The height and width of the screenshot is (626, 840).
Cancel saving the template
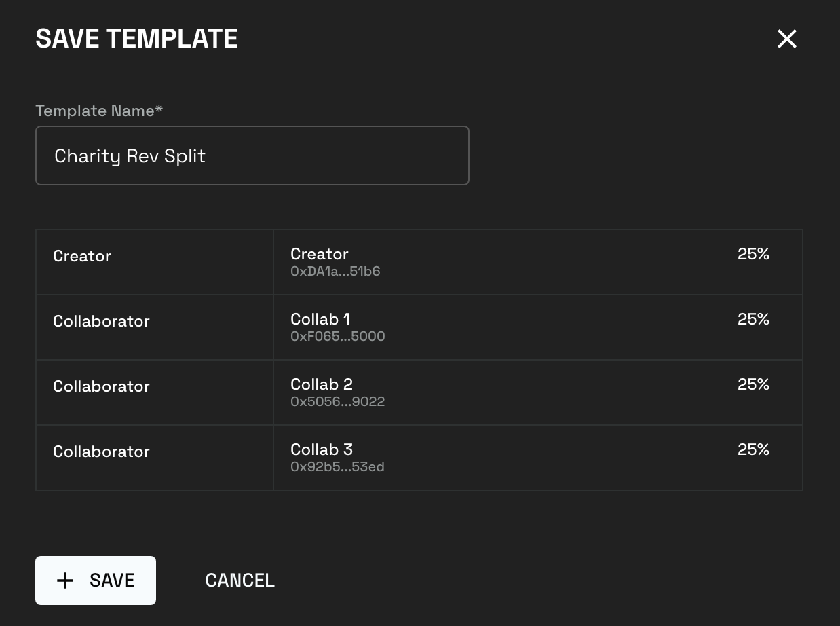click(240, 581)
